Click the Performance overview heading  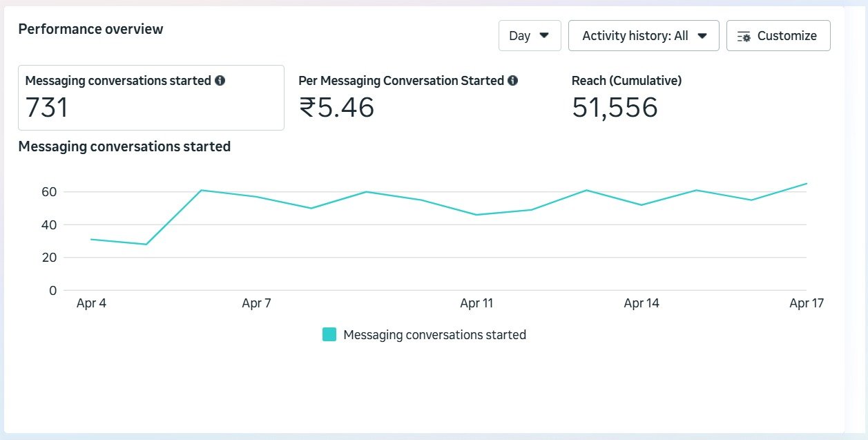tap(90, 29)
